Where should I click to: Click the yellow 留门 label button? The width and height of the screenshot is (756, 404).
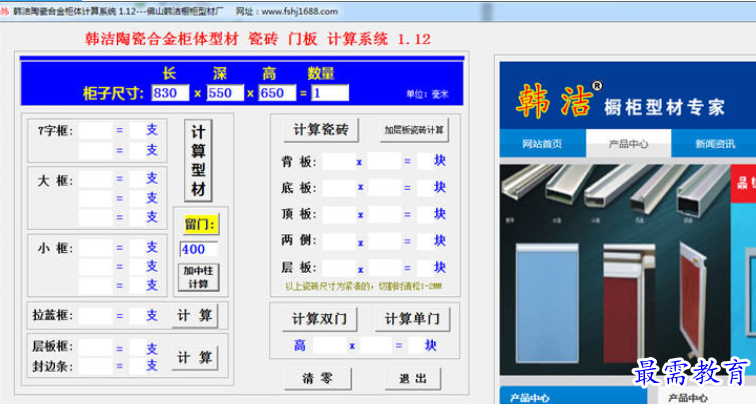pos(199,224)
